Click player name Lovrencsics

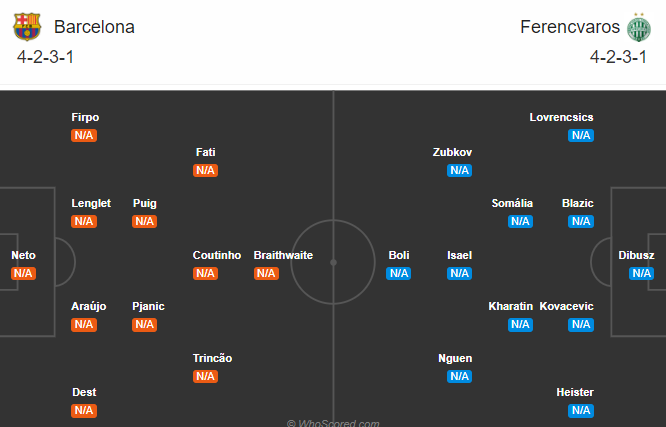point(562,117)
